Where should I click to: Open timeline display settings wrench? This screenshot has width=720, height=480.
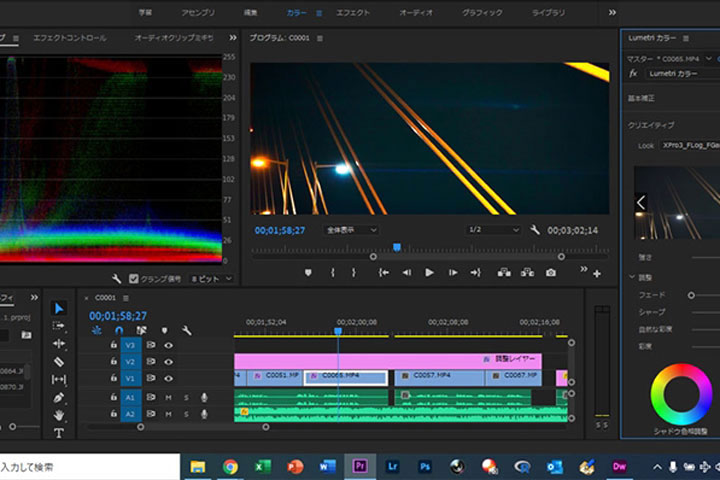(186, 330)
